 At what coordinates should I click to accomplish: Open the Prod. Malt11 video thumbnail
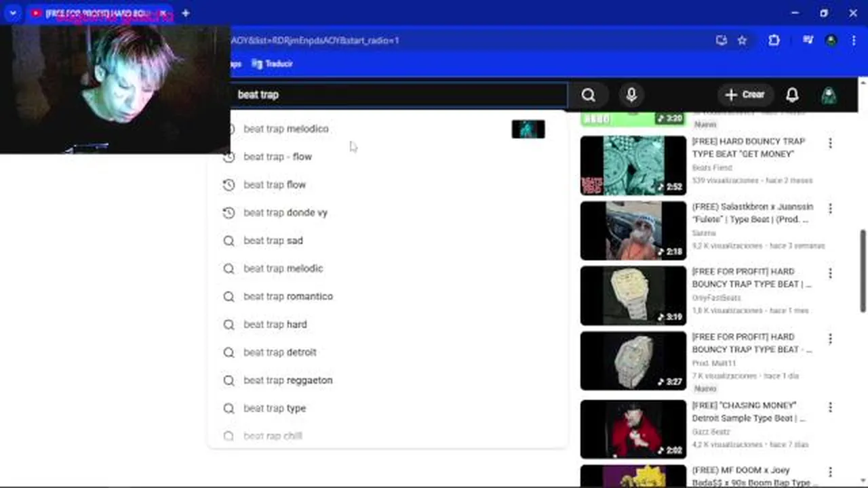[633, 361]
